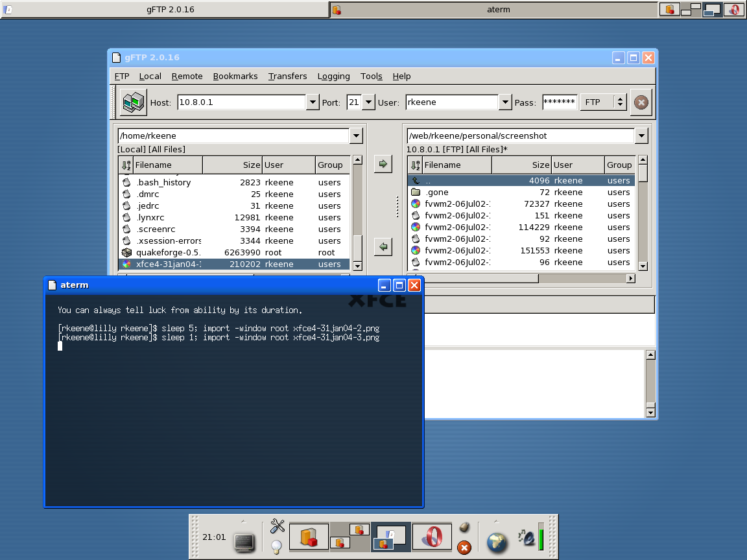Click the .gone folder icon in remote pane
Image resolution: width=747 pixels, height=560 pixels.
coord(416,192)
